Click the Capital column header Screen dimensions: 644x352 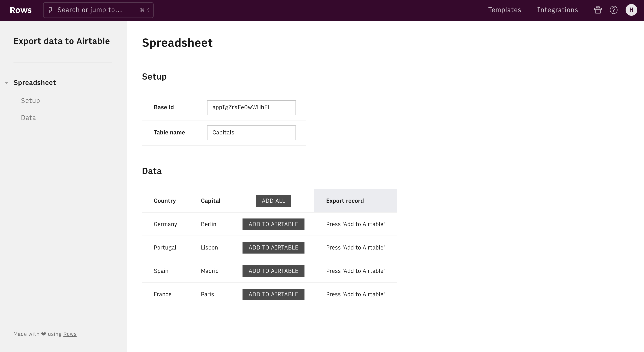pos(210,201)
